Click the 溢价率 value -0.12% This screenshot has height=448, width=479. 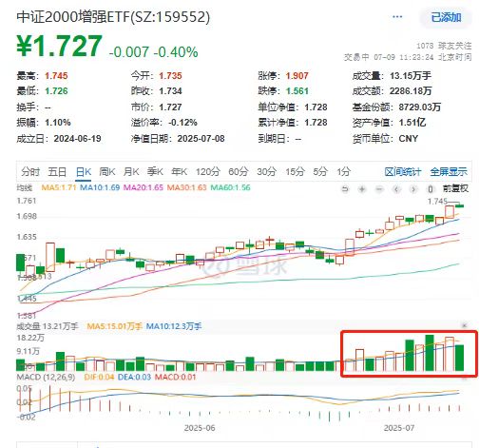tap(182, 123)
